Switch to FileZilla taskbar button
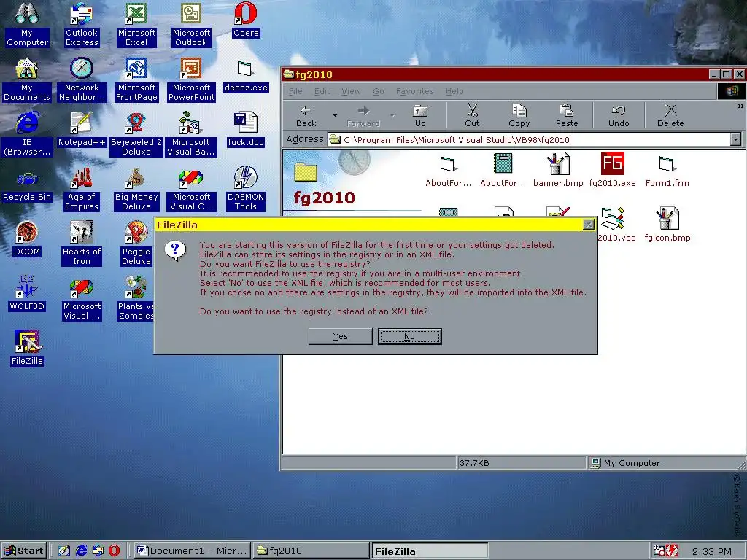This screenshot has width=747, height=560. click(429, 551)
